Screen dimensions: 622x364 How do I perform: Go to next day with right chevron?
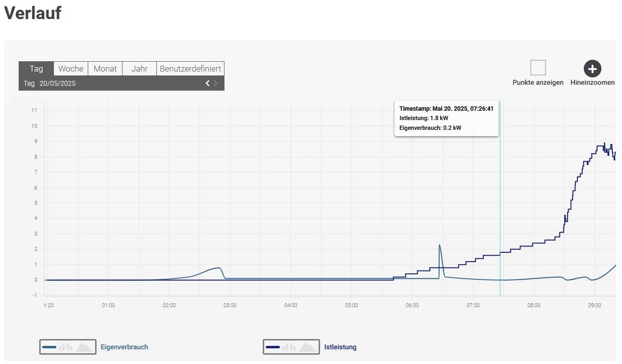pyautogui.click(x=216, y=83)
